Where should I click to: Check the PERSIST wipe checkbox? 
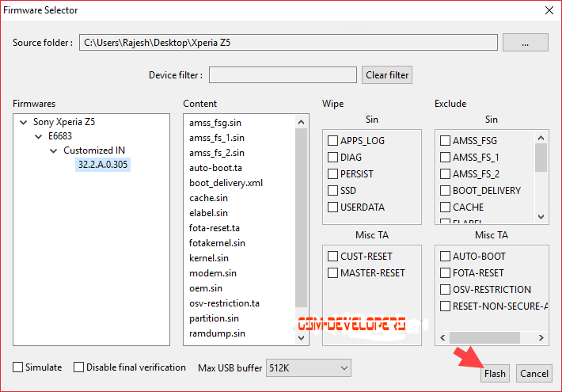click(x=332, y=174)
